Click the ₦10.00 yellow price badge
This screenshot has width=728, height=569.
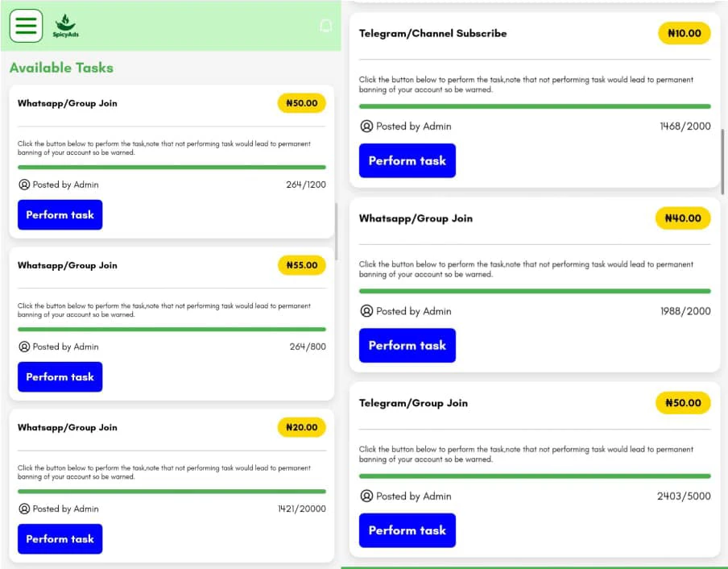click(x=684, y=34)
